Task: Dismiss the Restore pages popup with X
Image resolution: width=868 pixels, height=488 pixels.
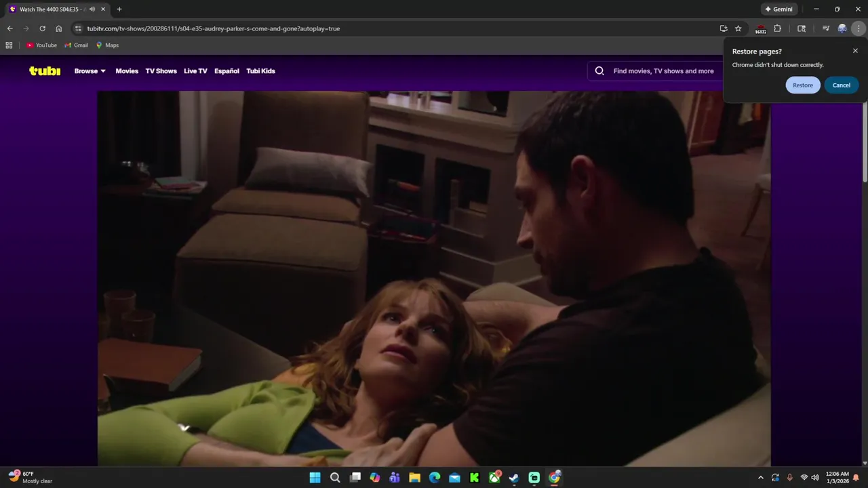Action: 855,51
